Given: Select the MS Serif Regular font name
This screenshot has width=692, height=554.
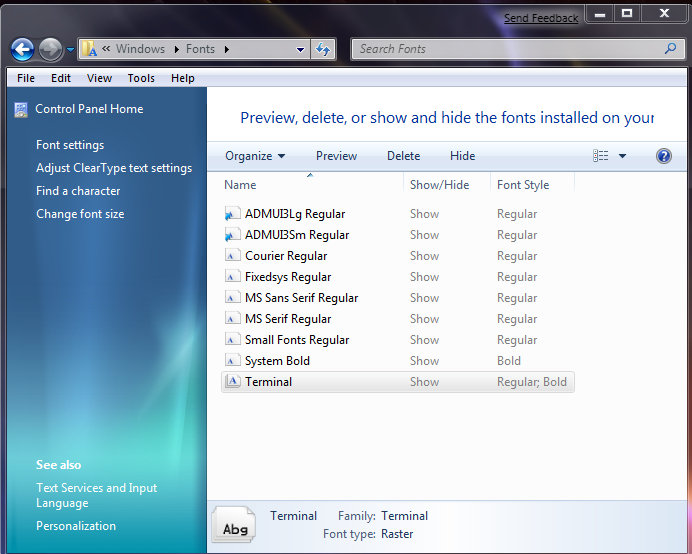Looking at the screenshot, I should click(x=288, y=319).
